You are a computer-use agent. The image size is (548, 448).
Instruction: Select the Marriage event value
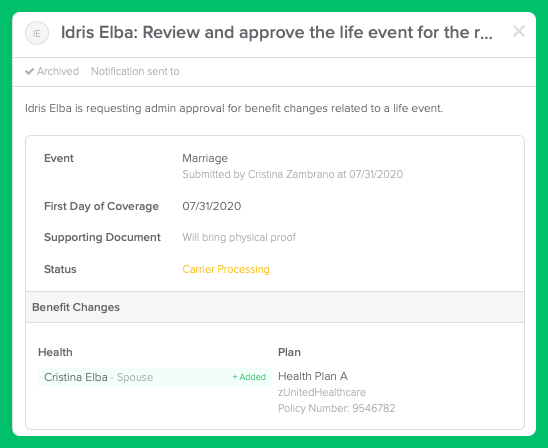pyautogui.click(x=205, y=158)
